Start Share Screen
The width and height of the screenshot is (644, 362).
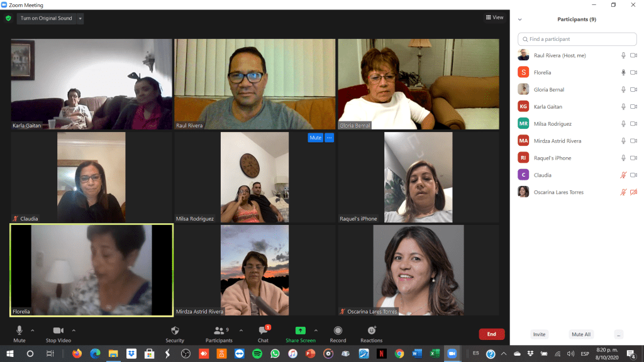click(300, 331)
